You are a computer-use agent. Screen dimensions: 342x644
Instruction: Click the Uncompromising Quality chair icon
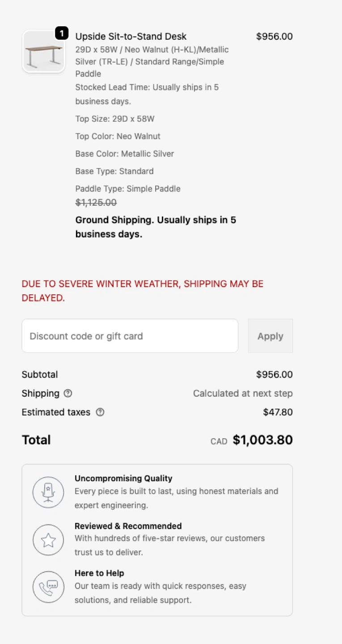click(x=48, y=492)
